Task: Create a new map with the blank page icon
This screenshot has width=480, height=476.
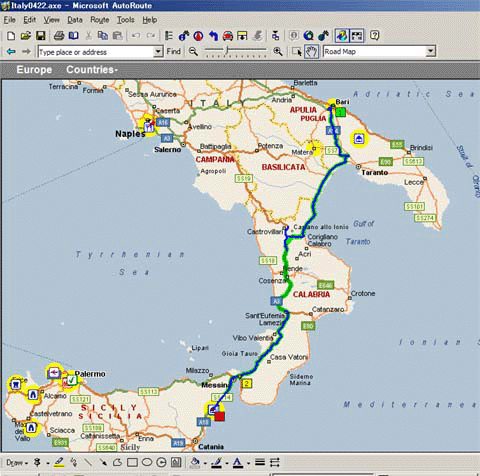Action: pyautogui.click(x=11, y=36)
